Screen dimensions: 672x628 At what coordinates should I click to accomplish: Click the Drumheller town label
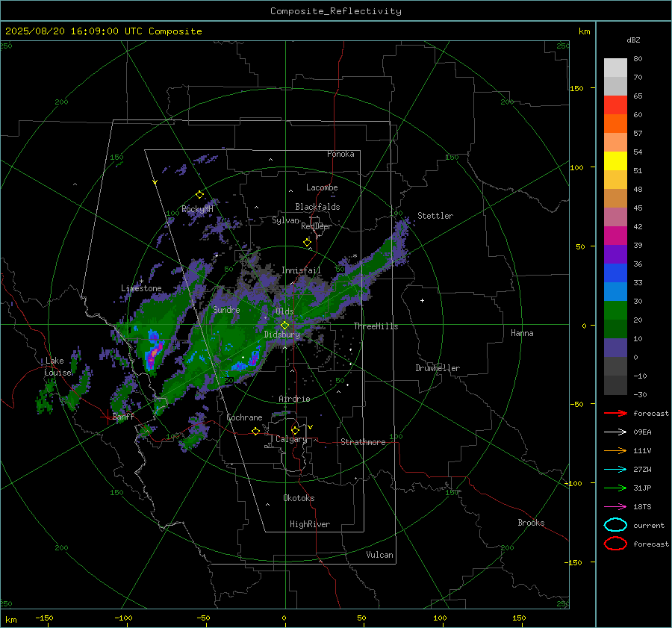438,368
